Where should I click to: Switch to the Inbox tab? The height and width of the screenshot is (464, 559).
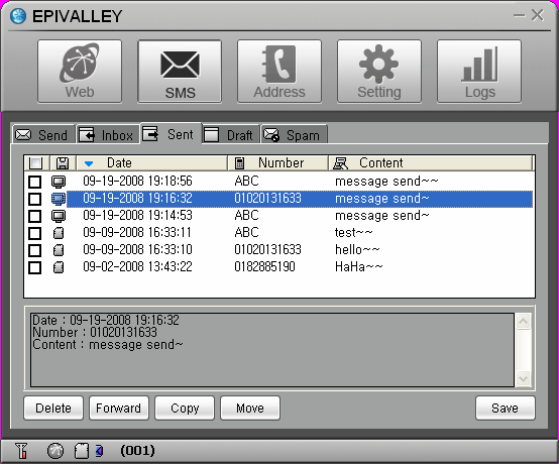point(107,135)
